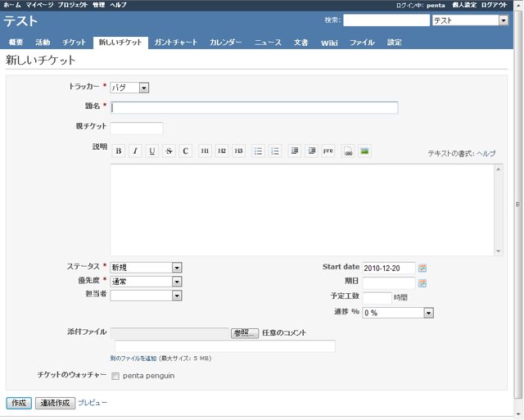Go to ホーム in top menu
The height and width of the screenshot is (420, 524).
click(12, 5)
